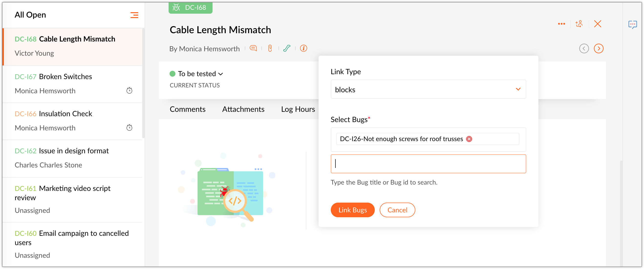This screenshot has width=644, height=269.
Task: Open the bug info icon
Action: coord(303,48)
